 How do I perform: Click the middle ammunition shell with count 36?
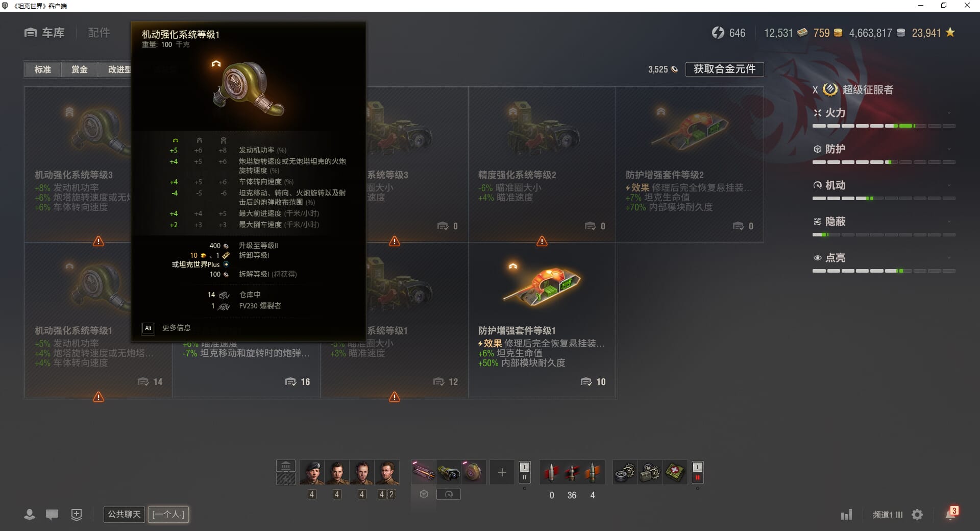coord(572,472)
